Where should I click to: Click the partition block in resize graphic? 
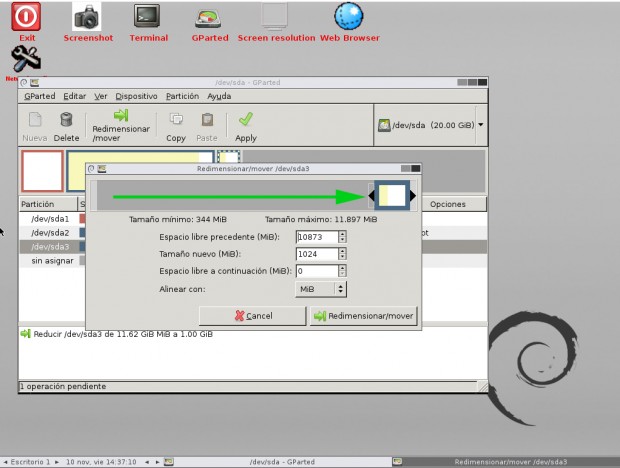(392, 195)
